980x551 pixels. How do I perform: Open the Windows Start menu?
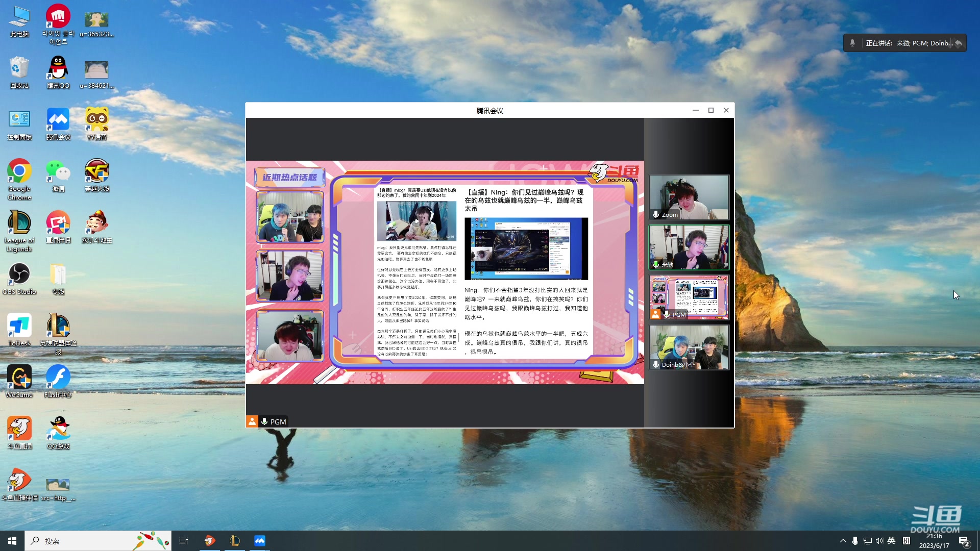tap(12, 541)
